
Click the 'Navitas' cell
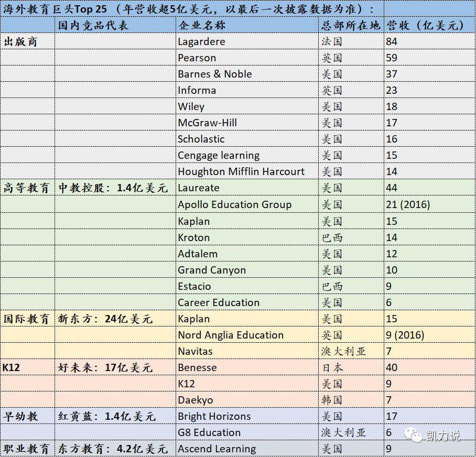tap(247, 351)
